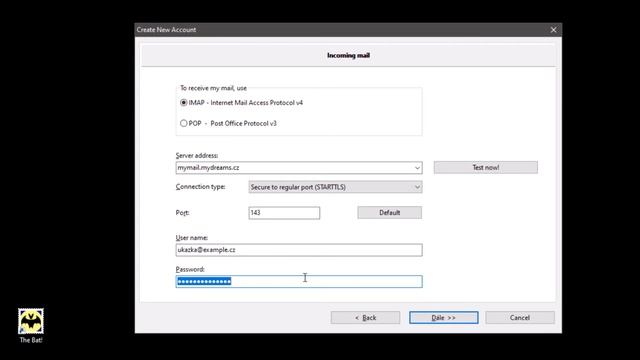Open the Connection type dropdown
Viewport: 640px width, 360px height.
(335, 187)
